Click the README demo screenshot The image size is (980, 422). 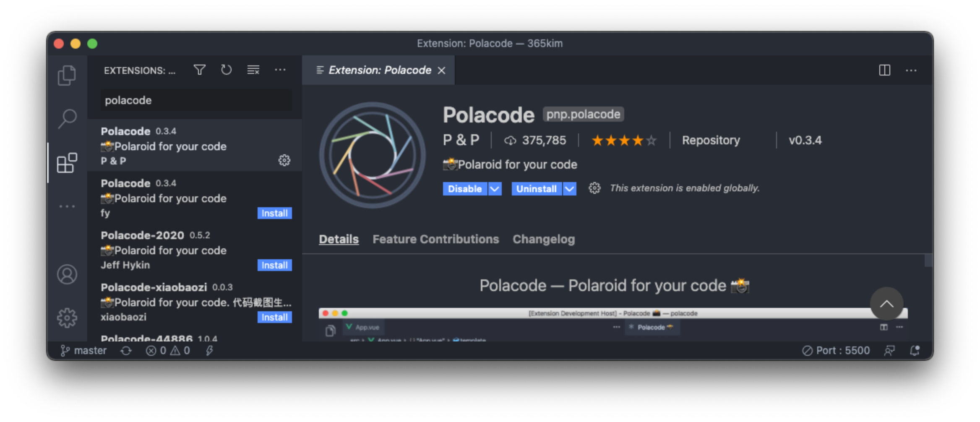click(613, 325)
